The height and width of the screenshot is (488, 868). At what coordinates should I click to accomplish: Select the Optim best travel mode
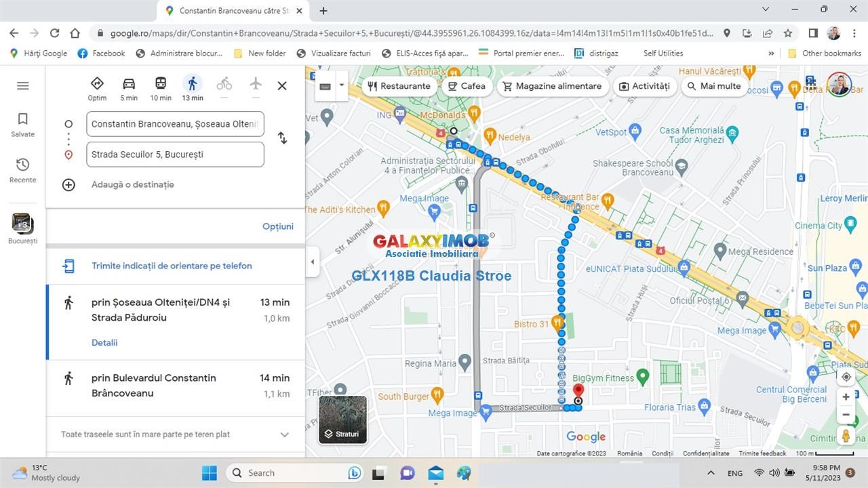[97, 84]
